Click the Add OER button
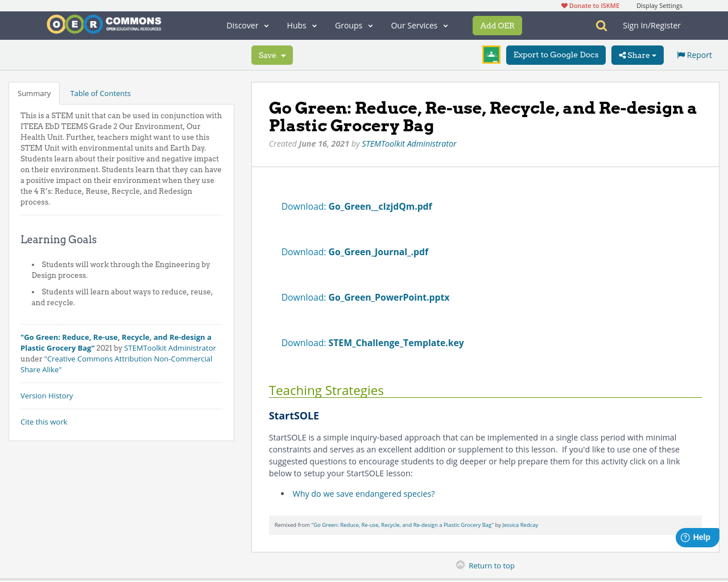 pos(497,25)
